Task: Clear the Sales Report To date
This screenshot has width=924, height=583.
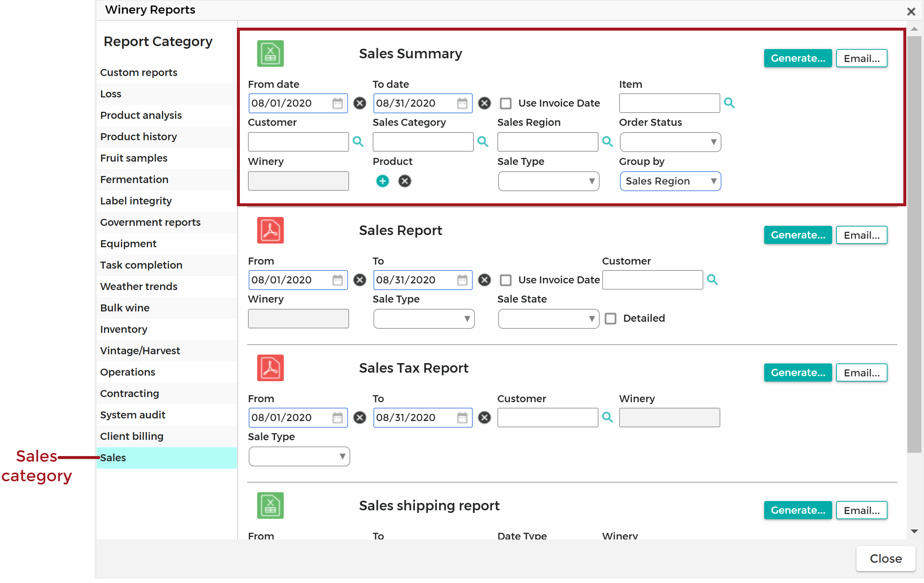Action: (484, 280)
